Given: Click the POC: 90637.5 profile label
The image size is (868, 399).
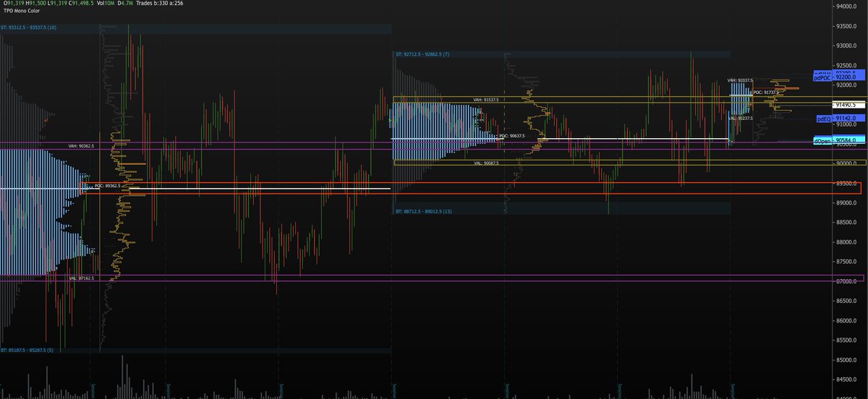Looking at the screenshot, I should (512, 135).
